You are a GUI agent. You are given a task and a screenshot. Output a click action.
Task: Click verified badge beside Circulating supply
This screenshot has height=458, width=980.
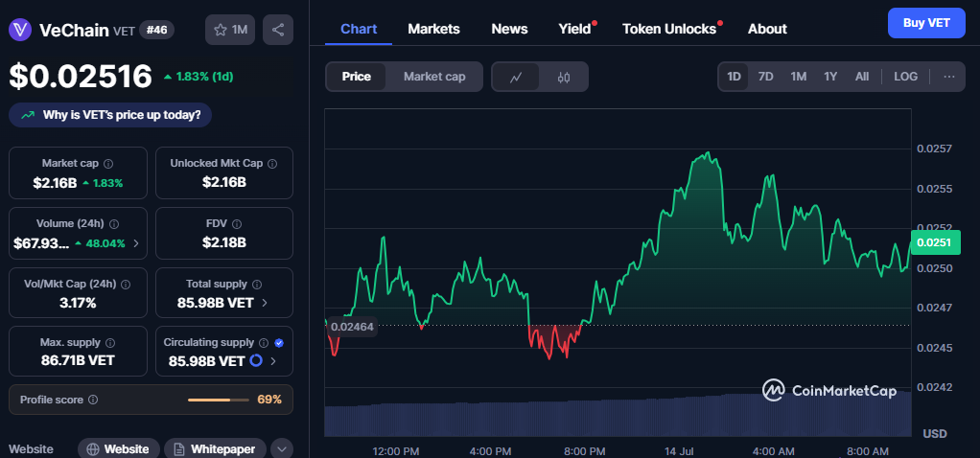click(x=279, y=343)
